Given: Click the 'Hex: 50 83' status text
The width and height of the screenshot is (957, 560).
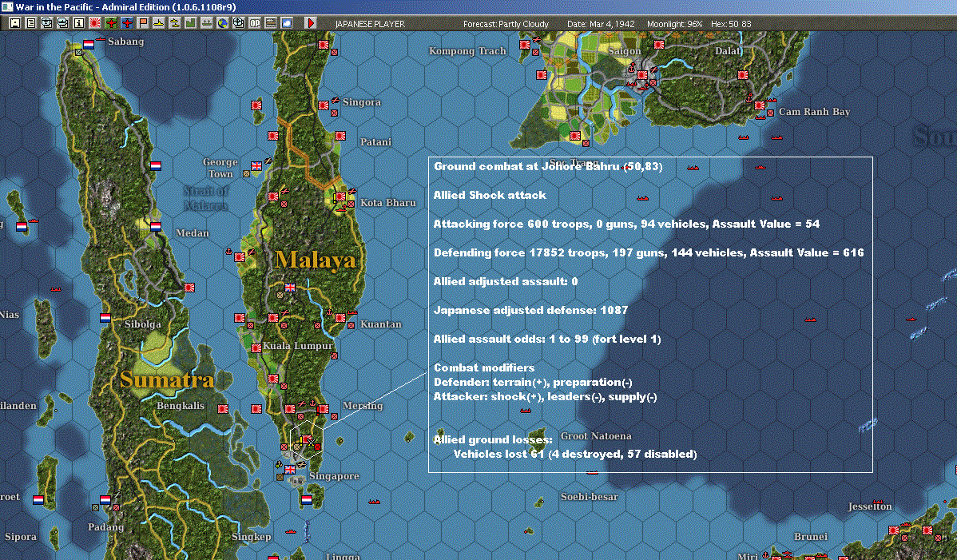Looking at the screenshot, I should [x=731, y=24].
